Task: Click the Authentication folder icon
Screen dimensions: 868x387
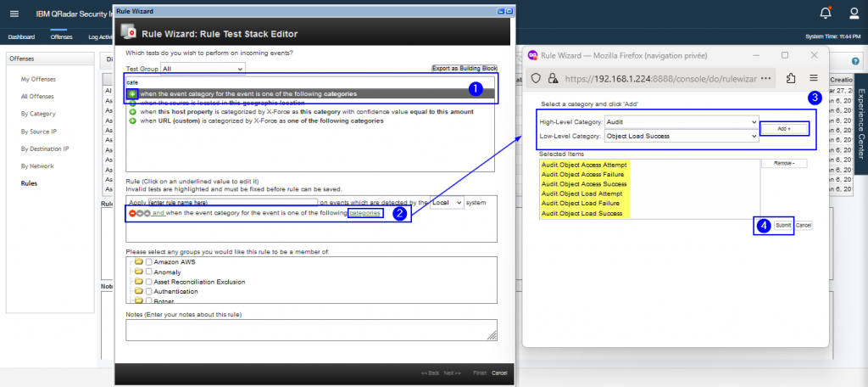Action: point(139,291)
